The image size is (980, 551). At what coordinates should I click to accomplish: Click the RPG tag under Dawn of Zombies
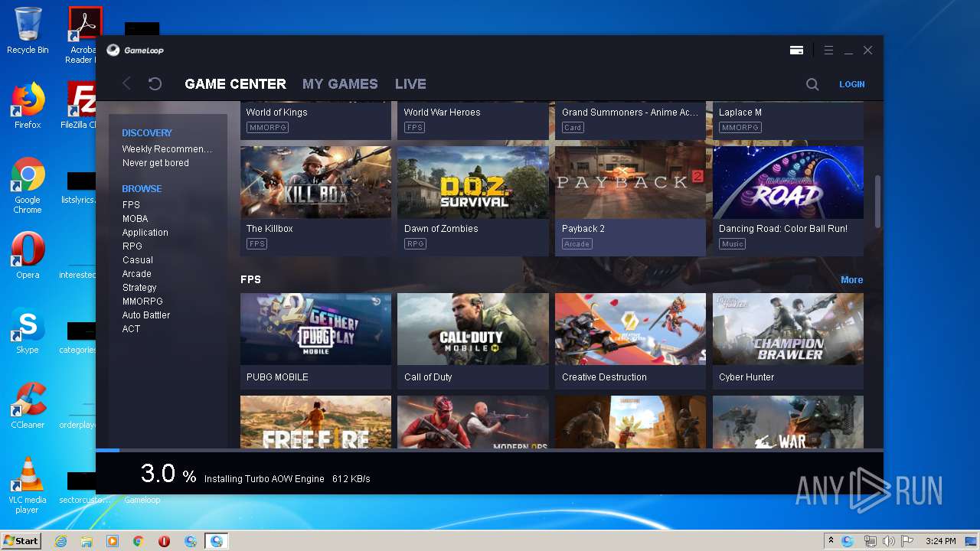[415, 244]
